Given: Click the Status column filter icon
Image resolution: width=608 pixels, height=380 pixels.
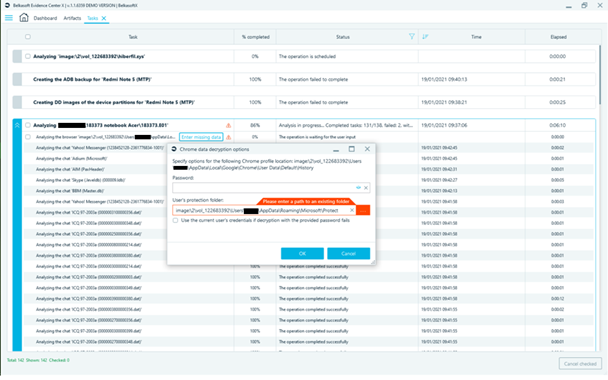Looking at the screenshot, I should pos(411,36).
